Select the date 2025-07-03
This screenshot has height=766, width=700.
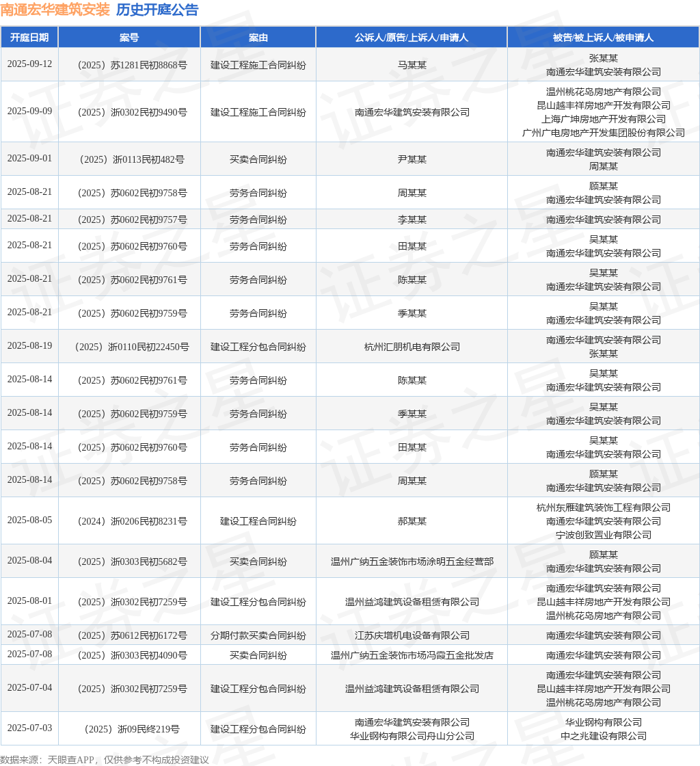[x=30, y=728]
